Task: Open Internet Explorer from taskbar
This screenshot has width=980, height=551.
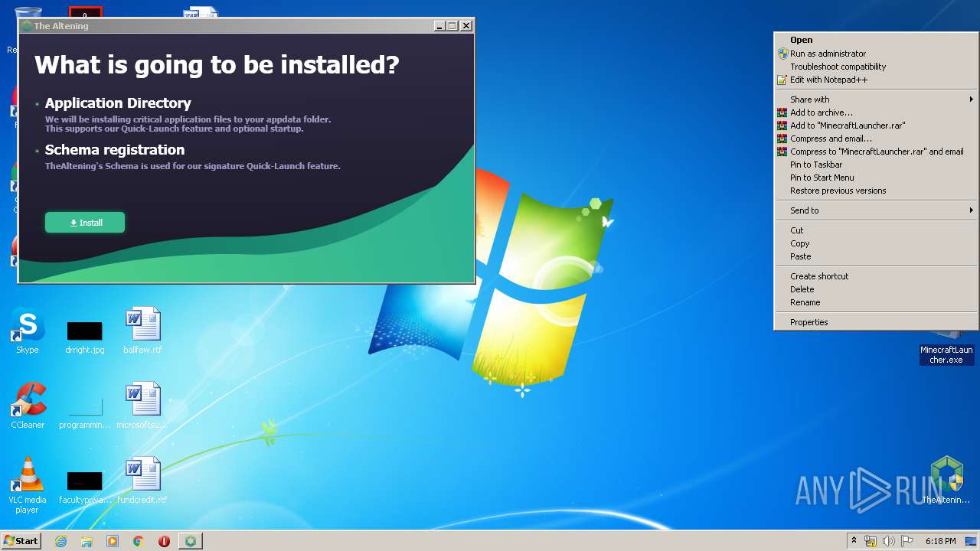Action: coord(60,541)
